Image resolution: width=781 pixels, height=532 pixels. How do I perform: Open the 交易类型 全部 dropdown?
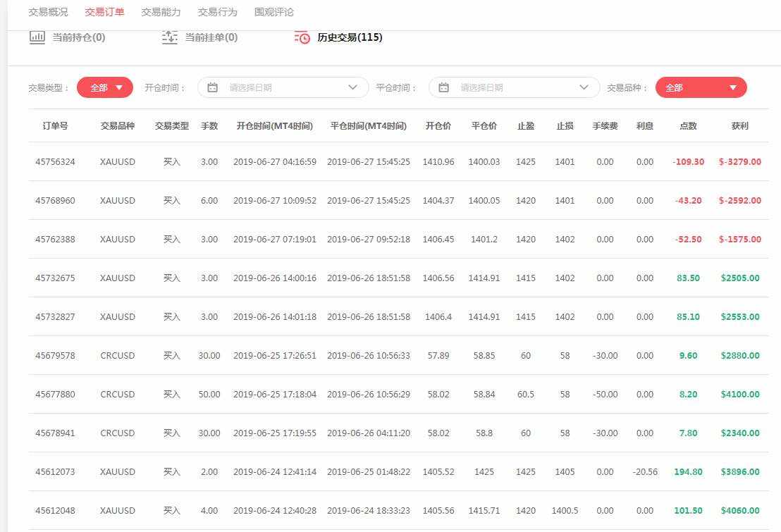(105, 87)
